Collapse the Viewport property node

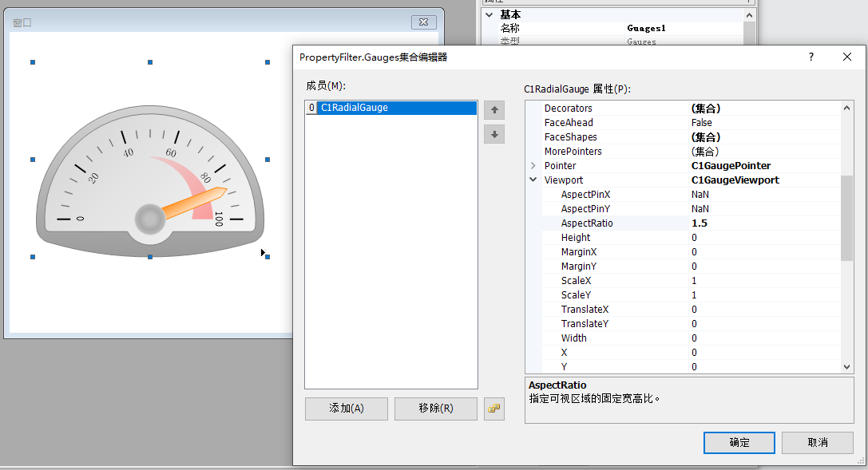533,180
